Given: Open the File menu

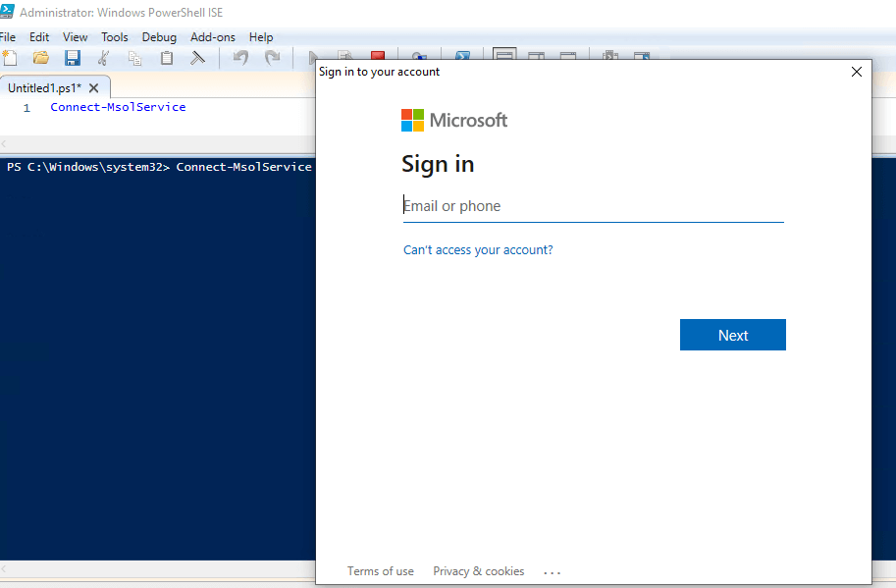Looking at the screenshot, I should click(x=8, y=37).
